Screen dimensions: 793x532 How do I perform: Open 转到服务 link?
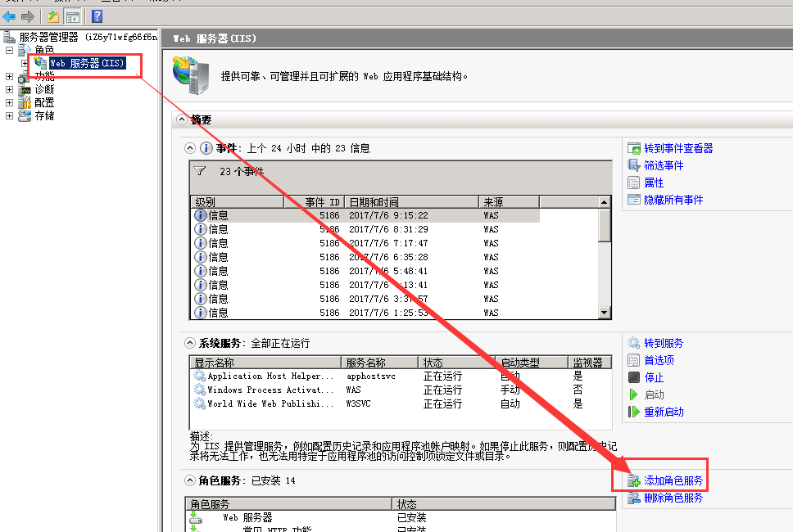click(x=664, y=344)
